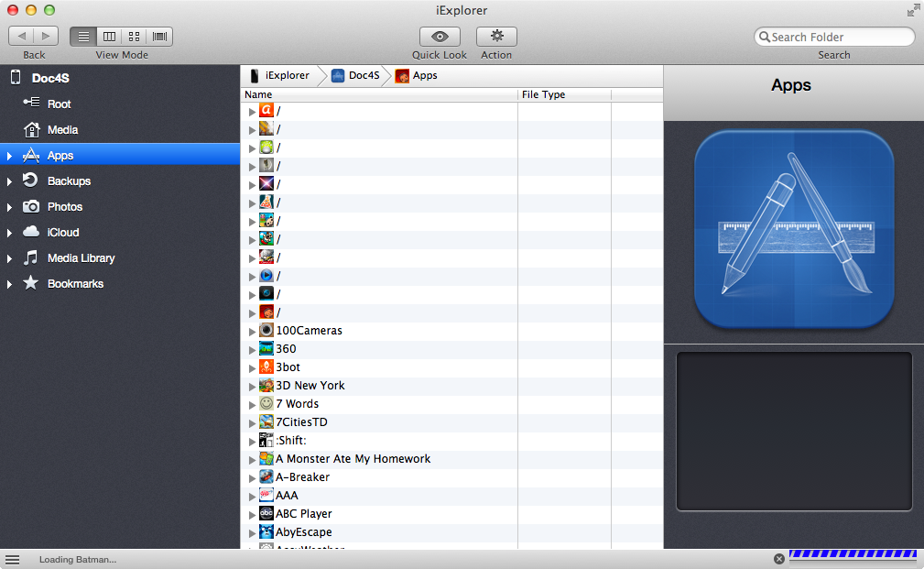Viewport: 924px width, 569px height.
Task: Select cover flow view mode
Action: click(x=160, y=37)
